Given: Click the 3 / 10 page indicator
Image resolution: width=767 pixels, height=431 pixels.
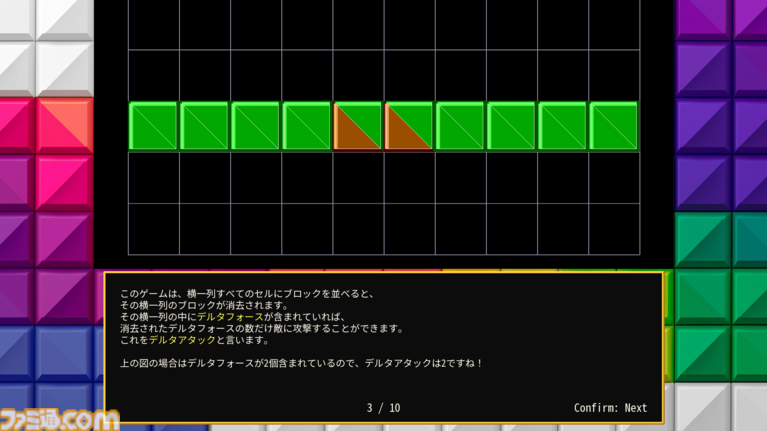Looking at the screenshot, I should (383, 408).
